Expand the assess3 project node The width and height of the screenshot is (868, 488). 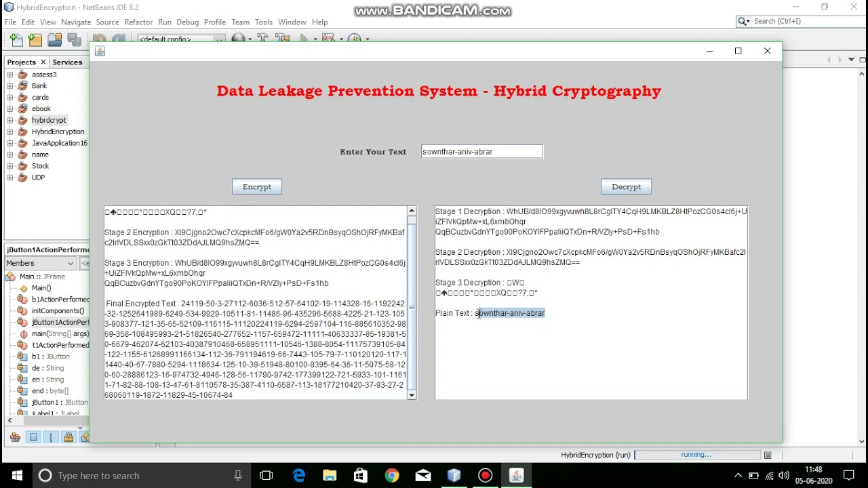coord(10,75)
